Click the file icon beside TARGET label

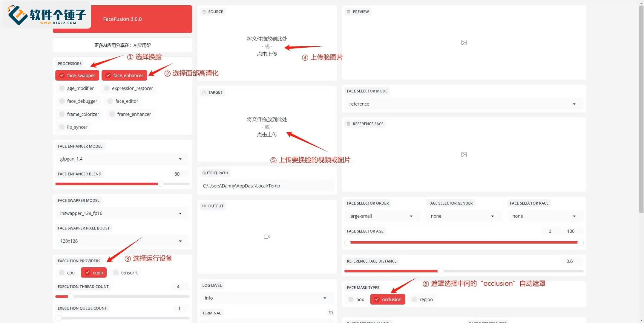coord(204,92)
